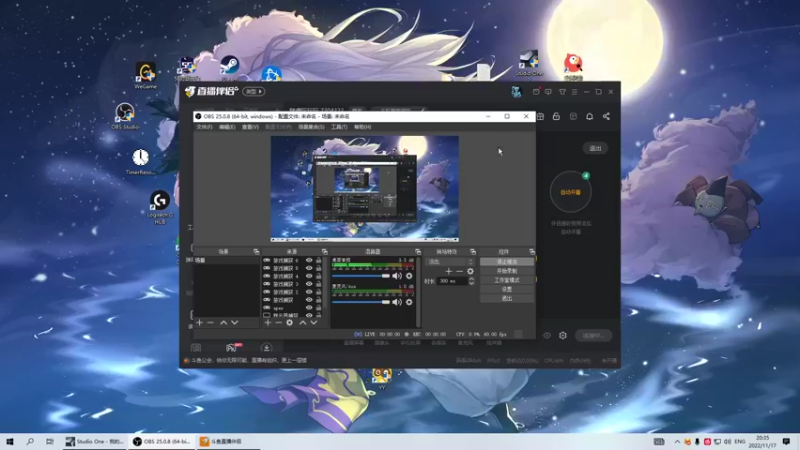Screen dimensions: 800x450
Task: Open OBS Studio desktop shortcut
Action: tap(124, 116)
